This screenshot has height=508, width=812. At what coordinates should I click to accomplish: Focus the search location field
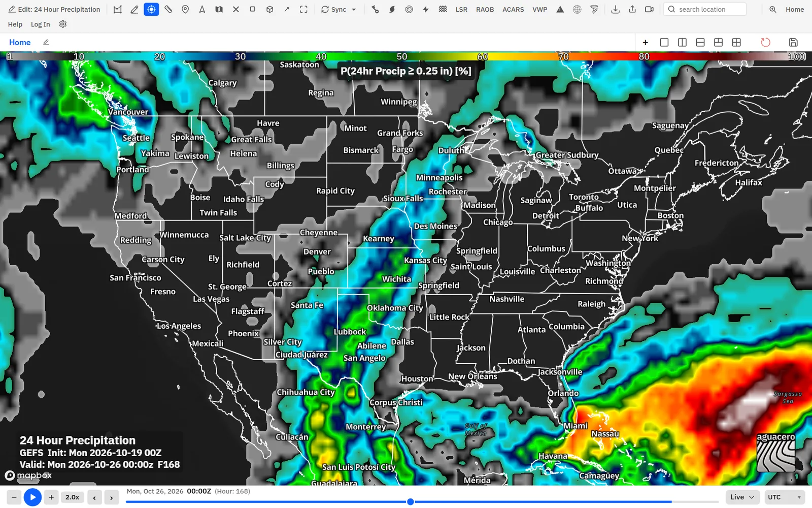[705, 9]
